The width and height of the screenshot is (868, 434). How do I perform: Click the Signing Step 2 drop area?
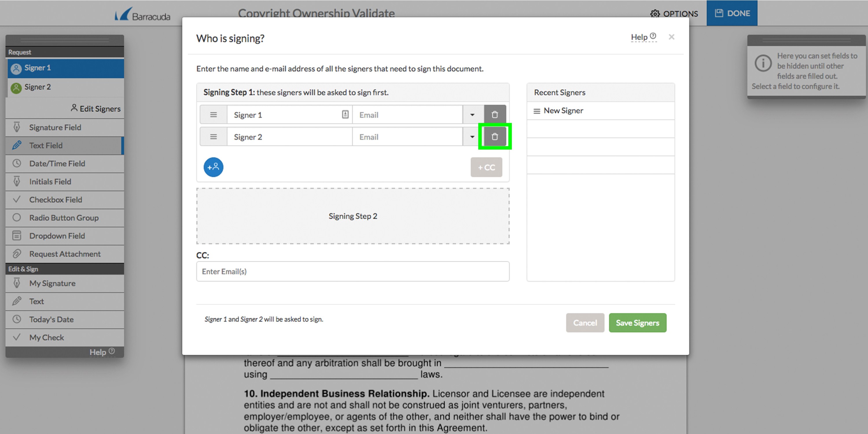(352, 216)
